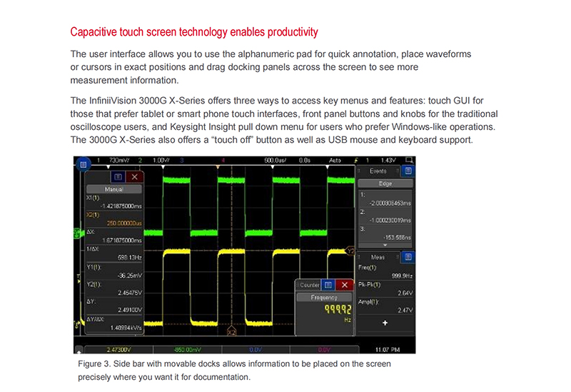
Task: Add a measurement with plus icon
Action: click(385, 323)
